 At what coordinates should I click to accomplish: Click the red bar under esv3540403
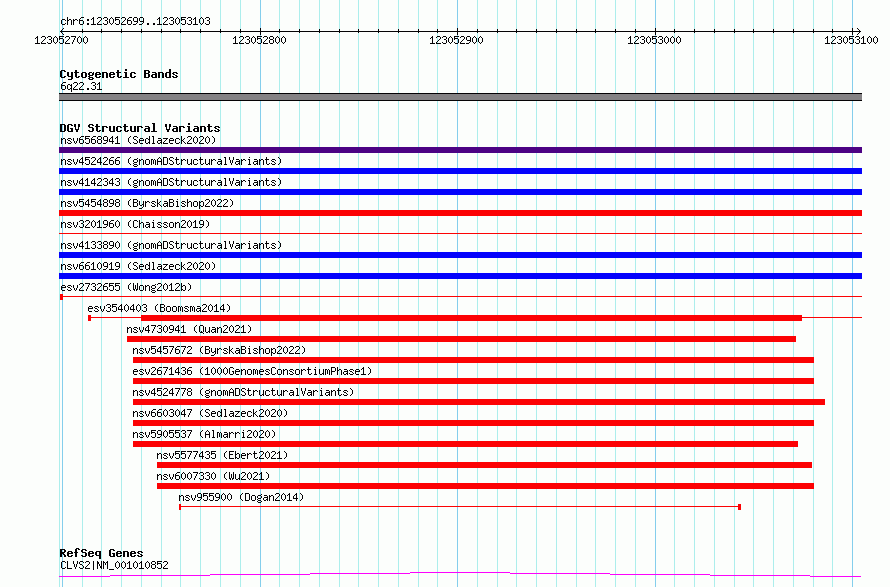(x=471, y=318)
